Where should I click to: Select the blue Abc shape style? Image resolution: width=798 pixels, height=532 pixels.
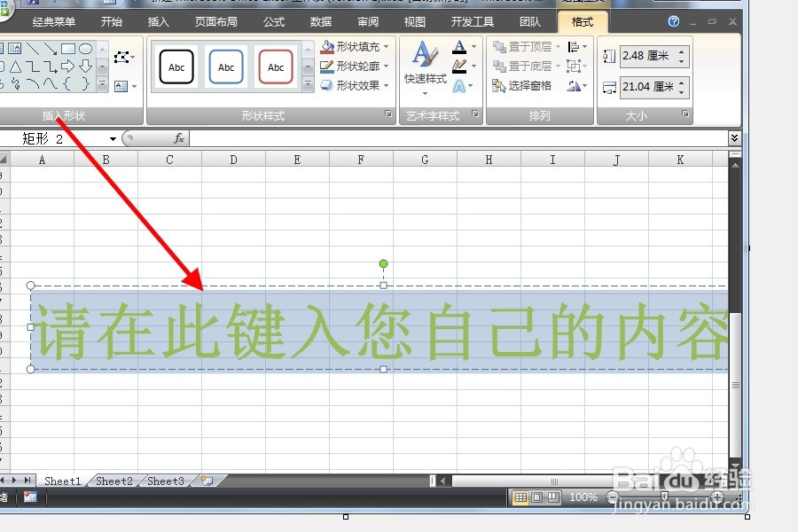click(x=224, y=66)
